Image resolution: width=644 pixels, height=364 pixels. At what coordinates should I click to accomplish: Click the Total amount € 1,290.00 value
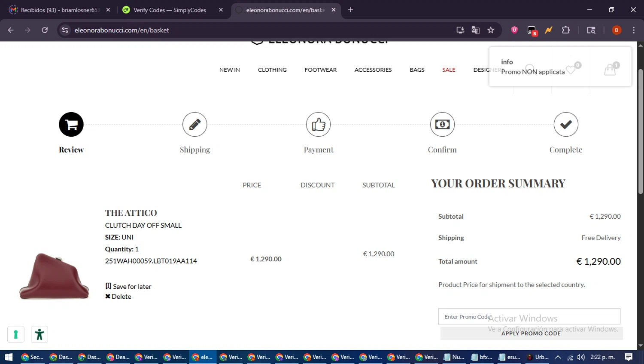point(598,261)
